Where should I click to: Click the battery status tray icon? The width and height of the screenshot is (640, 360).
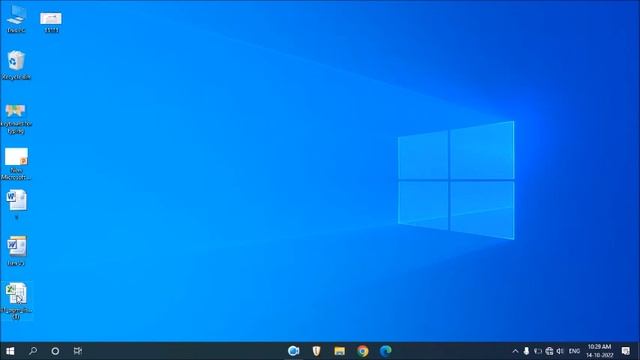coord(538,351)
